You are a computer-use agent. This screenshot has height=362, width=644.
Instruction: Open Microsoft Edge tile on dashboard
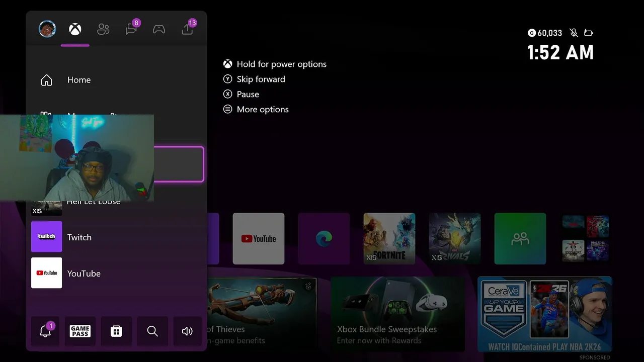click(x=324, y=238)
